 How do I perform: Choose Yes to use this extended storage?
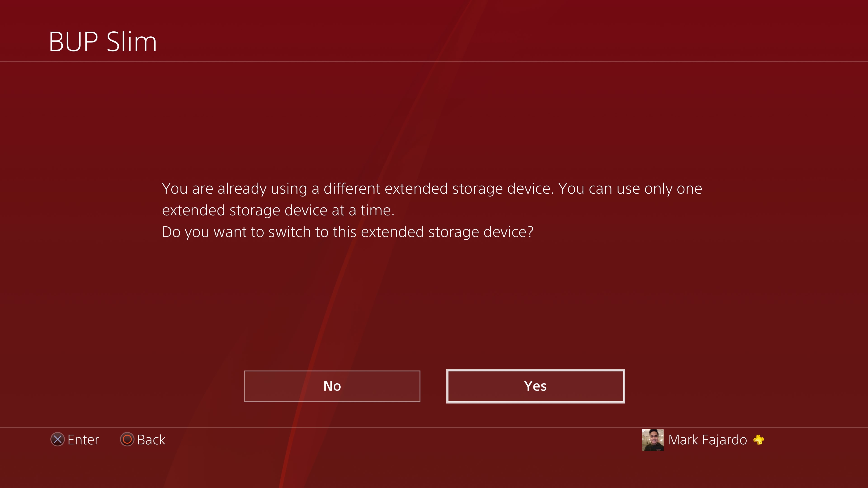pyautogui.click(x=535, y=386)
